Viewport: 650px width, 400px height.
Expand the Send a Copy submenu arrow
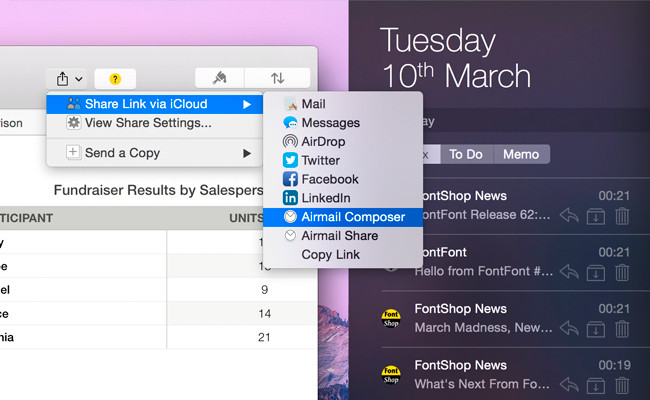(247, 153)
